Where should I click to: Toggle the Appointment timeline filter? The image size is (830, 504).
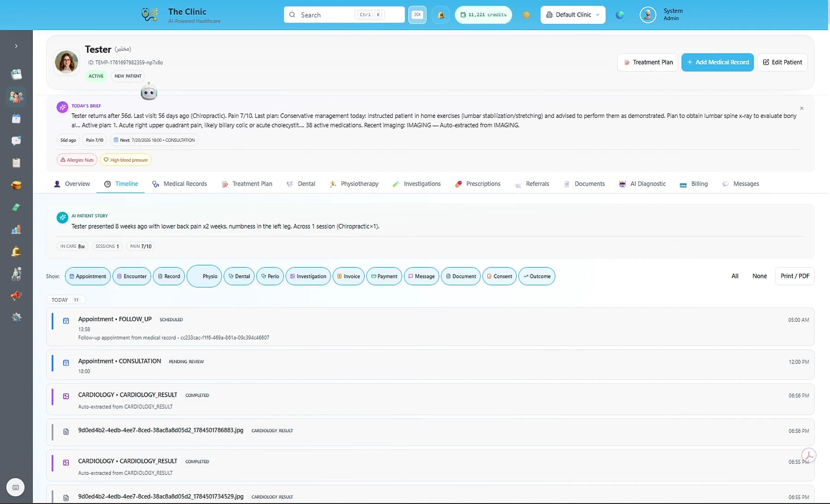(x=88, y=276)
